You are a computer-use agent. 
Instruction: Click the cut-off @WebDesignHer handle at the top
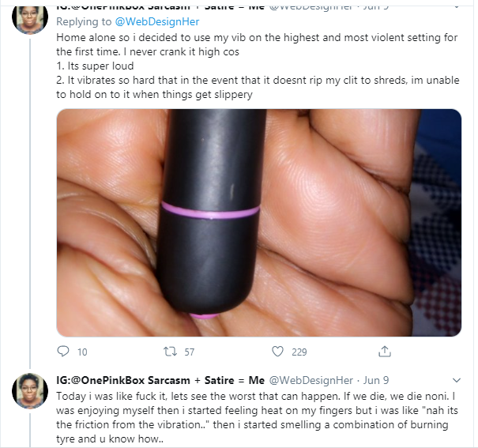coord(311,8)
